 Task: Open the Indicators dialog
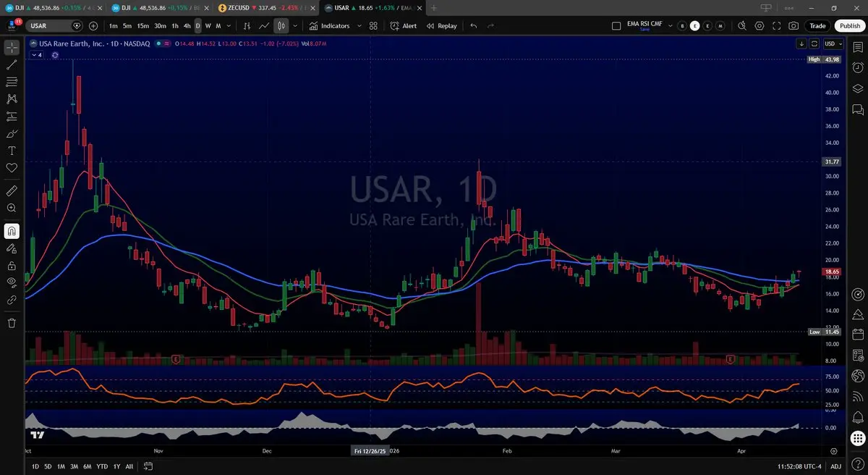(x=330, y=26)
